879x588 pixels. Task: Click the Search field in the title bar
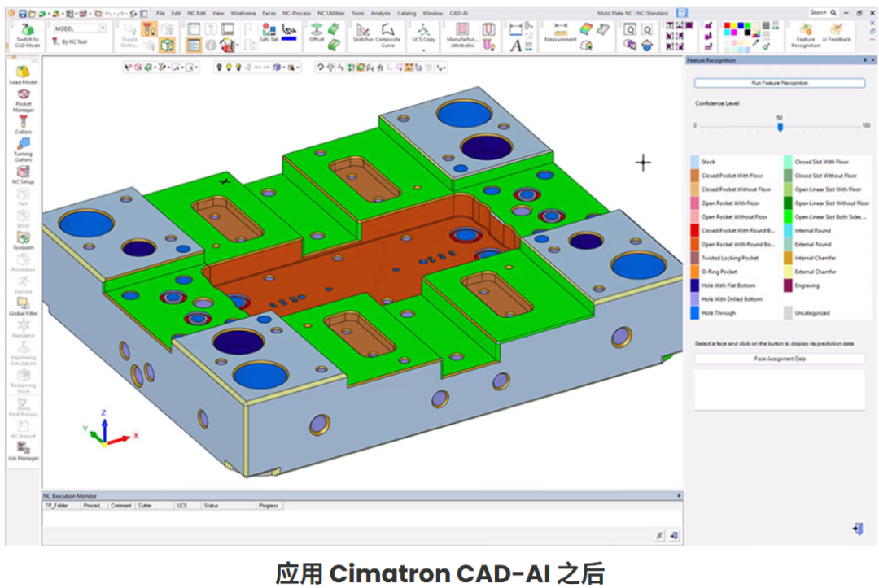pos(824,12)
